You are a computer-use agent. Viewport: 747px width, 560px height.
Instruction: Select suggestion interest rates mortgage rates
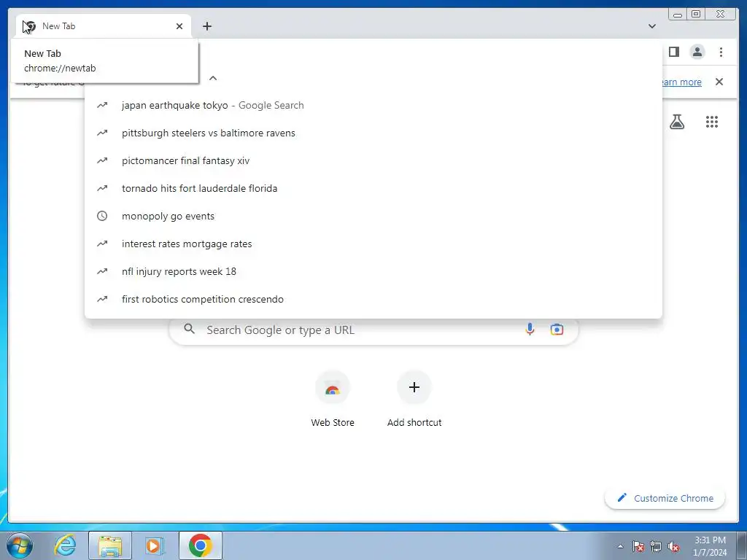pos(373,244)
